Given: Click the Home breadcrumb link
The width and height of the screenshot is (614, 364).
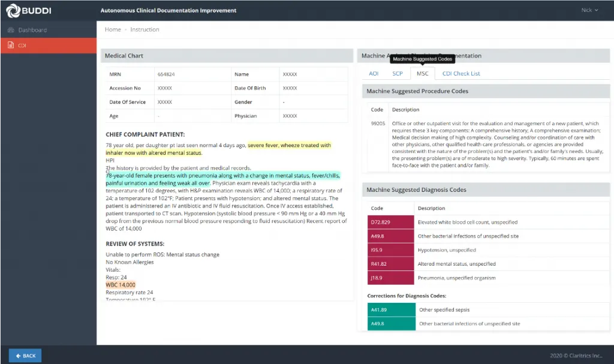Looking at the screenshot, I should click(113, 29).
